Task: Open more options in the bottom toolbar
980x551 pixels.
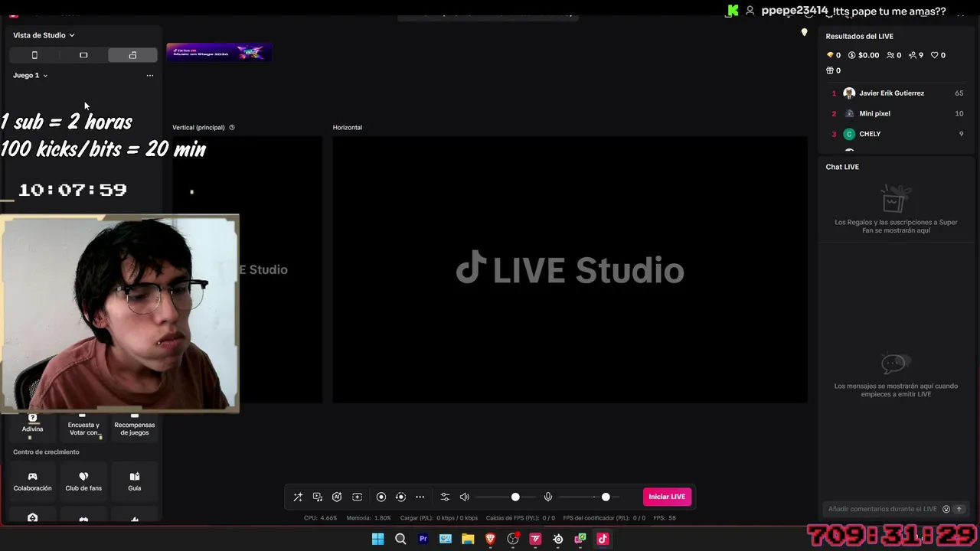Action: tap(420, 497)
